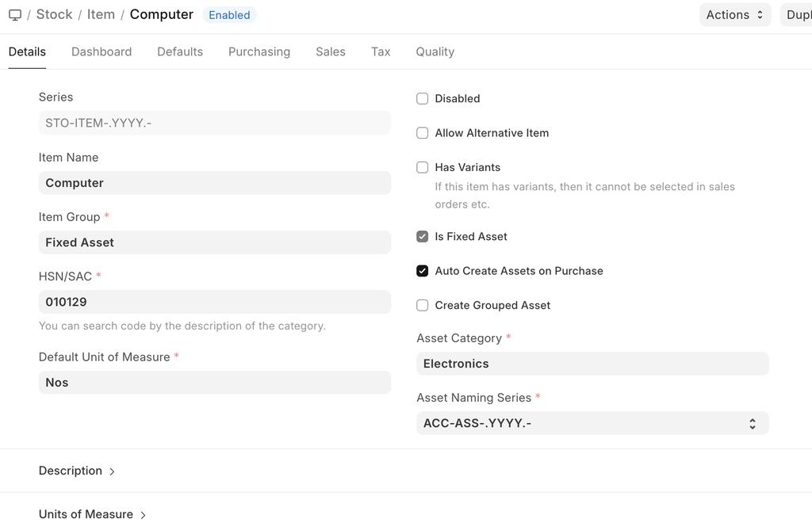Viewport: 812px width, 530px height.
Task: Click the Item Name input field
Action: pos(214,183)
